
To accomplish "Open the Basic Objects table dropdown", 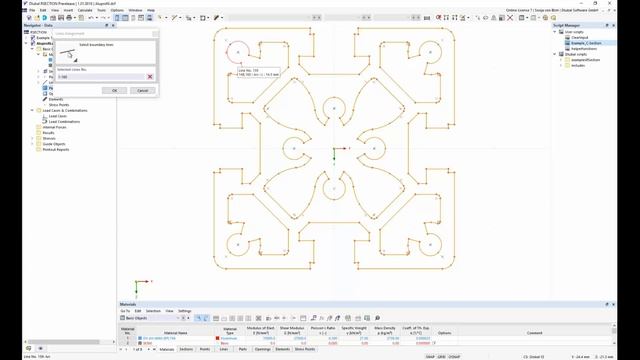I will point(178,318).
